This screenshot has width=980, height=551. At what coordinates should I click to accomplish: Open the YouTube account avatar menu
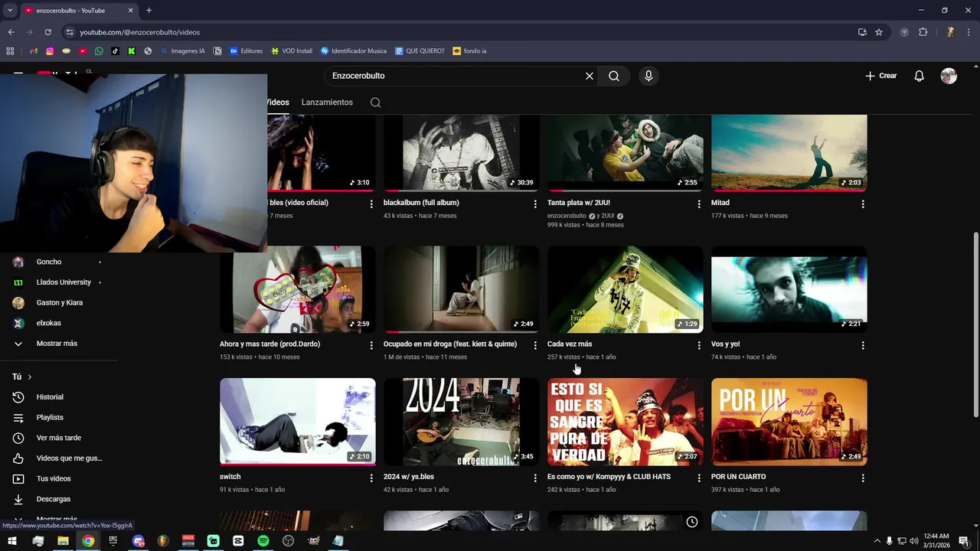949,76
